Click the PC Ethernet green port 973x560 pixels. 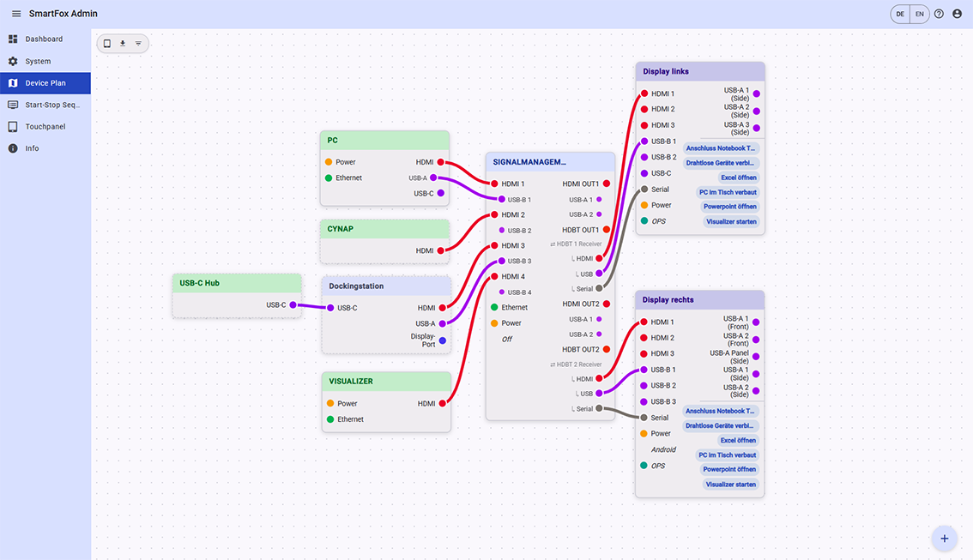(329, 178)
